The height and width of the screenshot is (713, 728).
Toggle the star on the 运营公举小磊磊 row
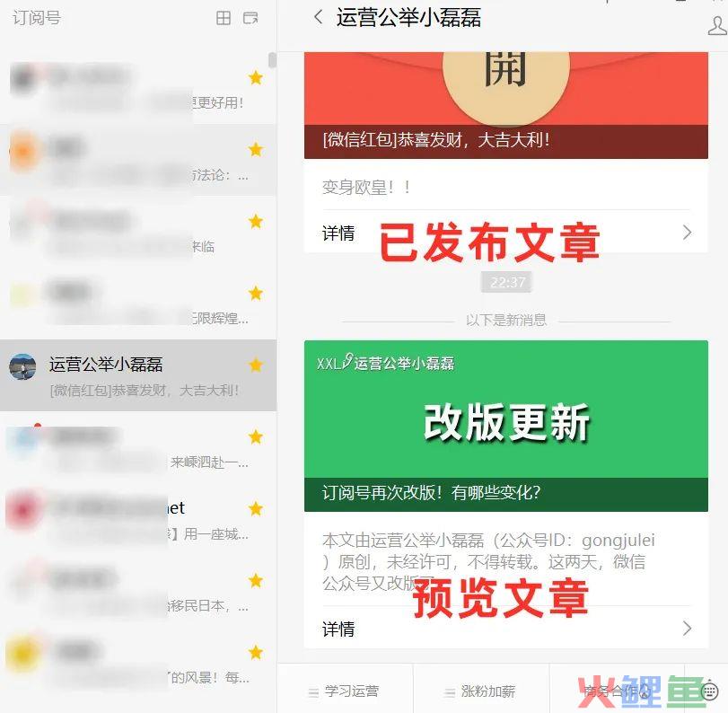(256, 365)
